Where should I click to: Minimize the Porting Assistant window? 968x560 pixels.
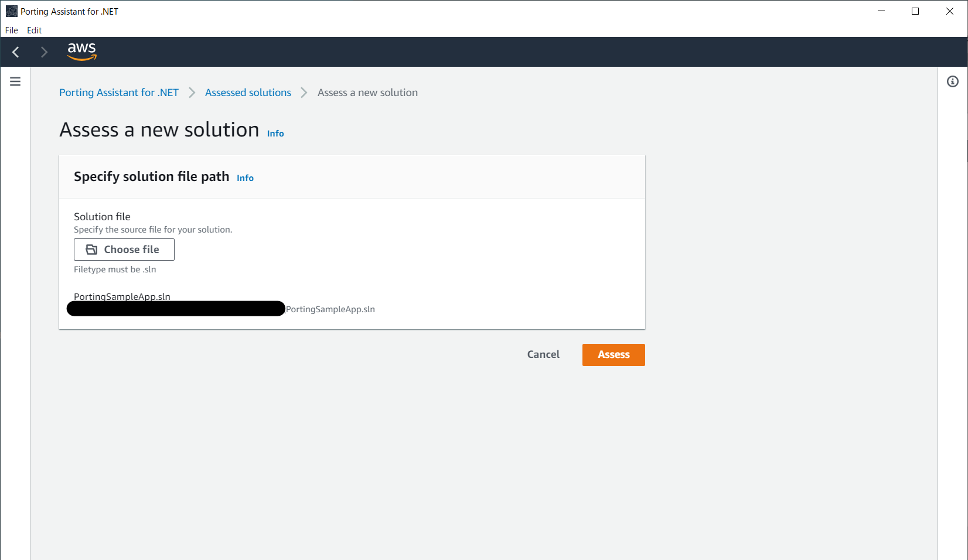[881, 11]
